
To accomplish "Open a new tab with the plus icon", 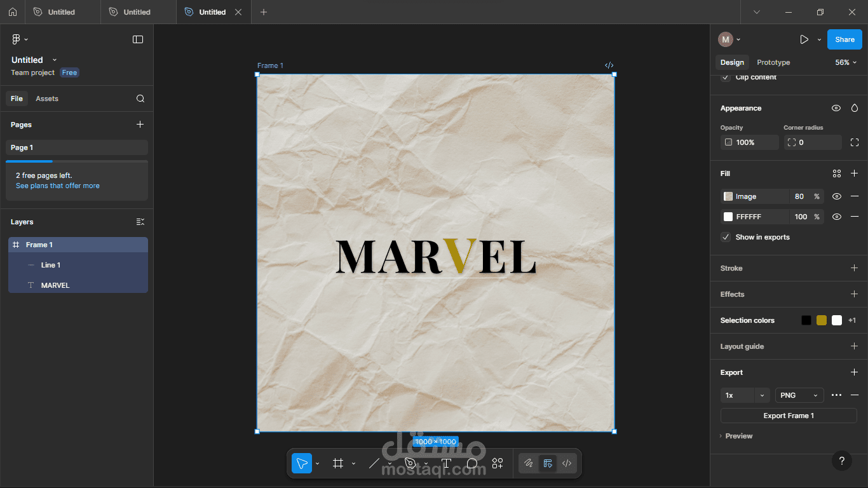I will (264, 12).
